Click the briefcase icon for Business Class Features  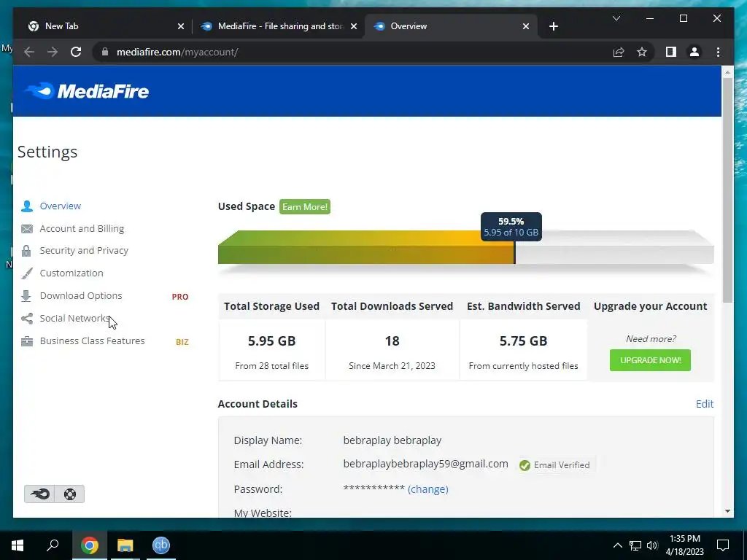click(27, 341)
